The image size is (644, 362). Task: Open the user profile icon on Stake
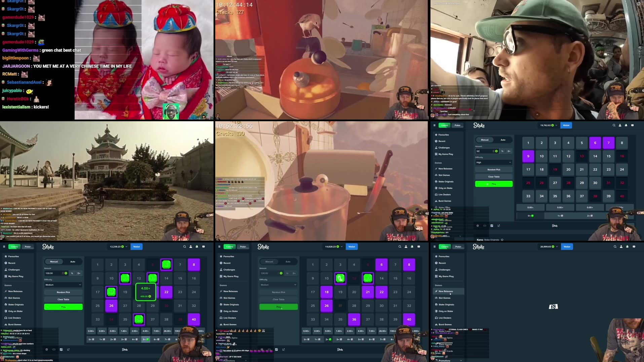620,125
